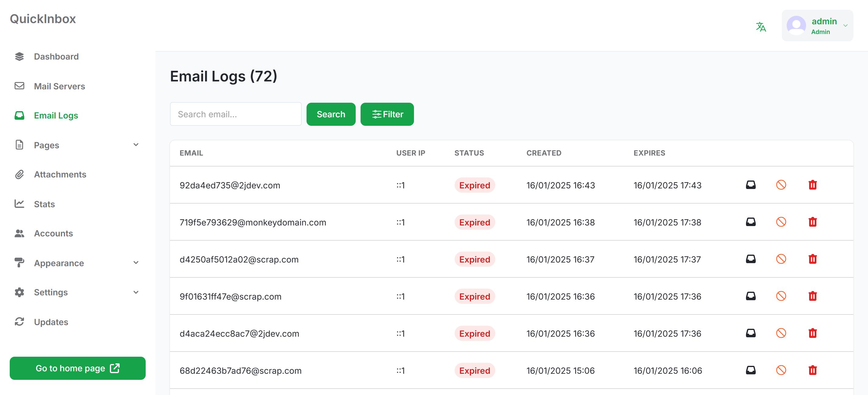
Task: Open inbox for 9f01631ff47e@scrap.com
Action: tap(751, 296)
